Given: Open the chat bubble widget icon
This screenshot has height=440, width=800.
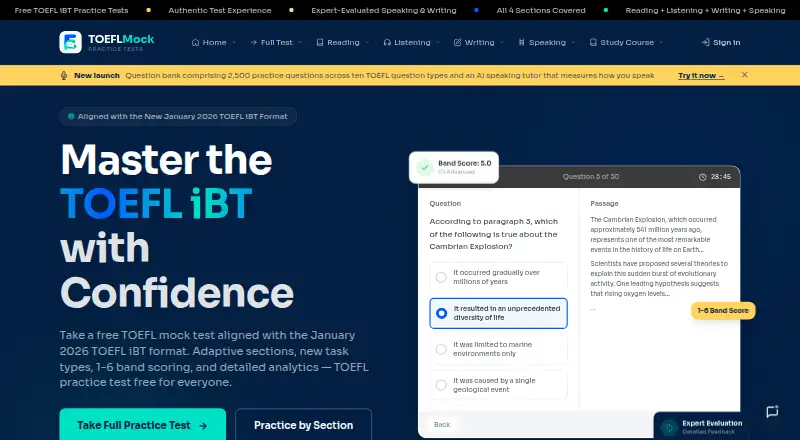Looking at the screenshot, I should 772,411.
